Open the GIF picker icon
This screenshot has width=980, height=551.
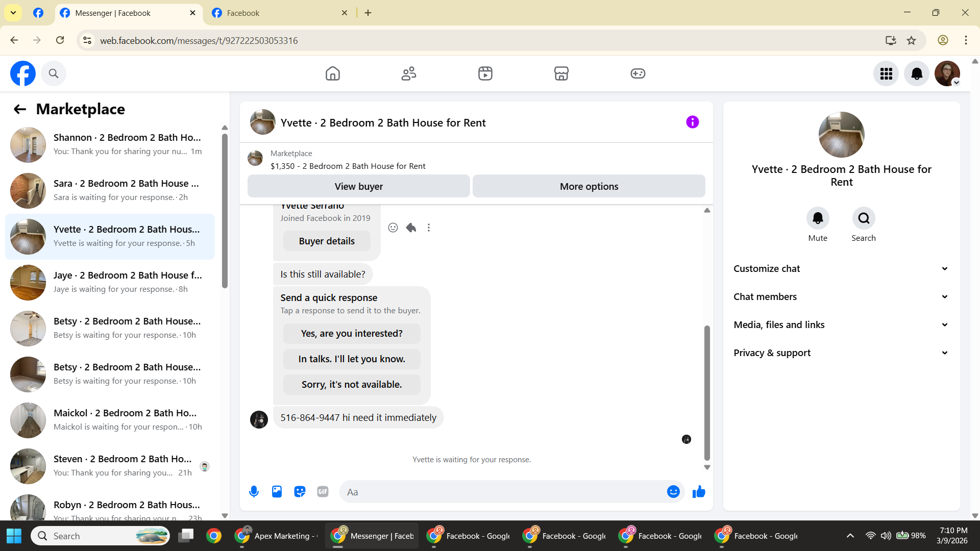tap(323, 492)
